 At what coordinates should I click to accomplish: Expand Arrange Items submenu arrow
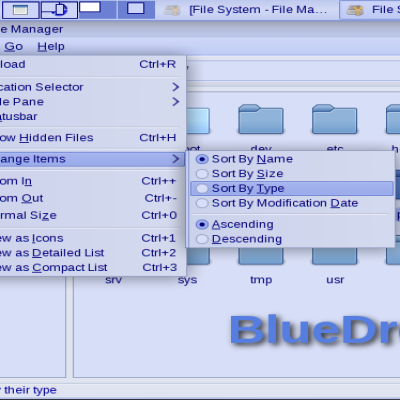[x=176, y=159]
